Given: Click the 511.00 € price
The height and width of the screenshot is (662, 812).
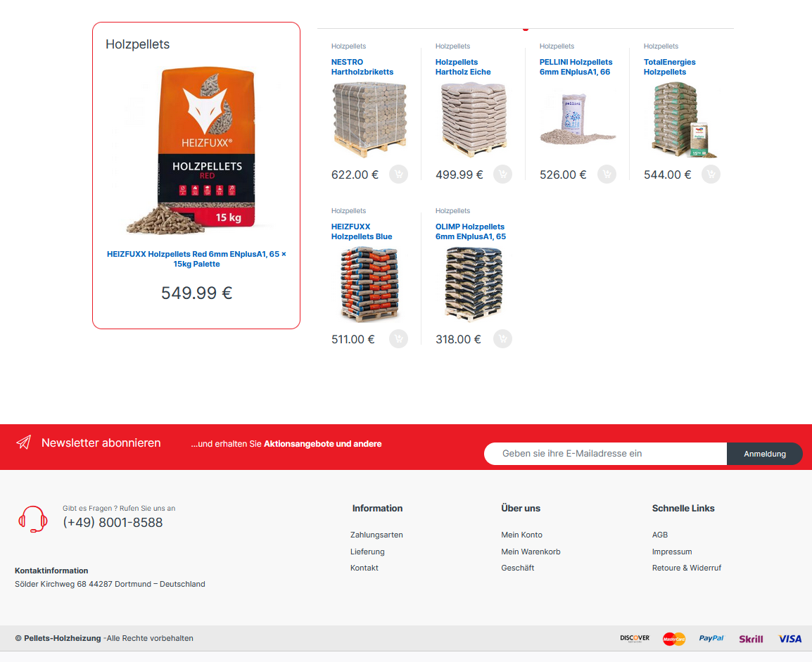Looking at the screenshot, I should [x=353, y=339].
